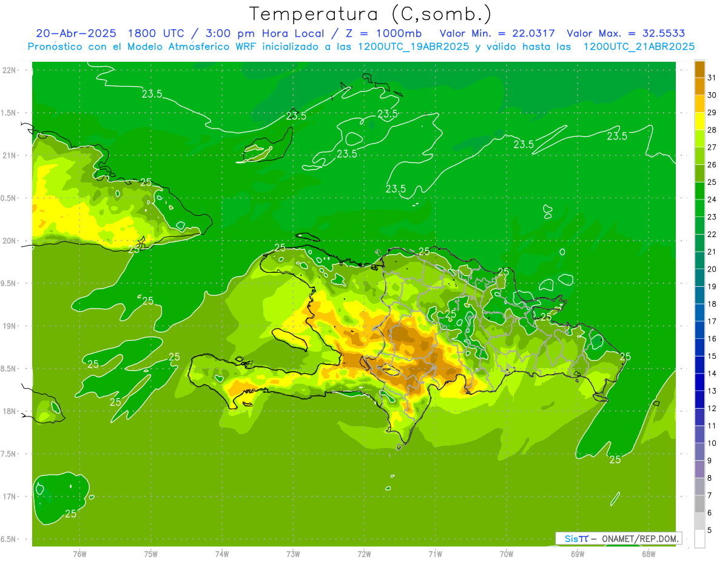Click the "6.5N" latitude axis label
The height and width of the screenshot is (562, 728).
pyautogui.click(x=9, y=539)
